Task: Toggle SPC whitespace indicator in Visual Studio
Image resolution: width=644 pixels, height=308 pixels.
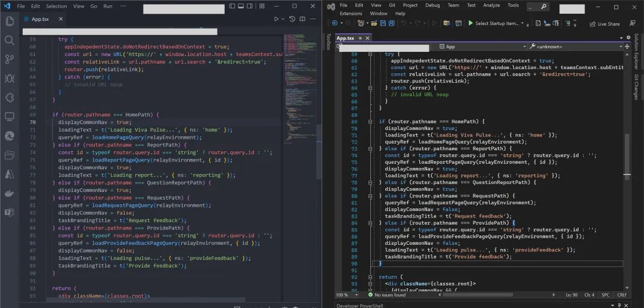Action: click(x=606, y=295)
